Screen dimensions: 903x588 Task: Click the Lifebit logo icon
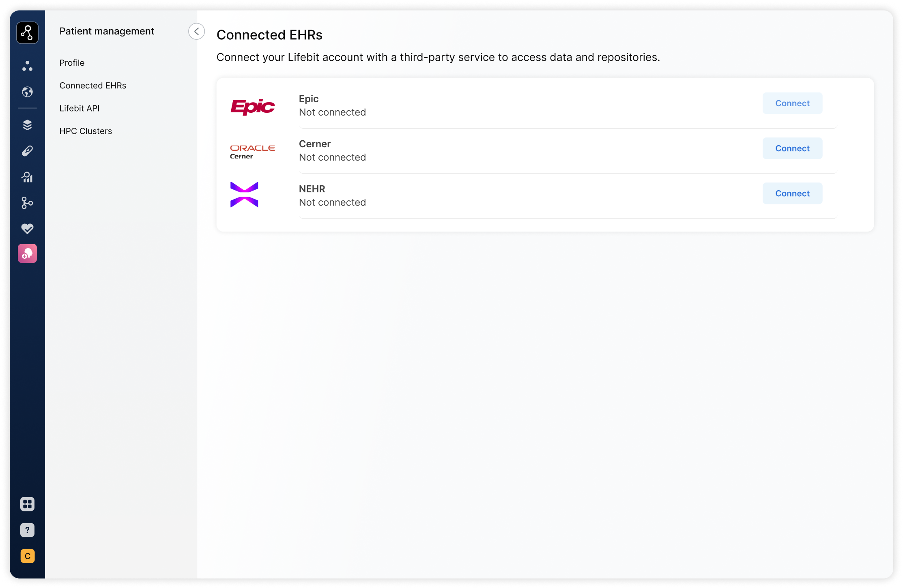pyautogui.click(x=27, y=32)
